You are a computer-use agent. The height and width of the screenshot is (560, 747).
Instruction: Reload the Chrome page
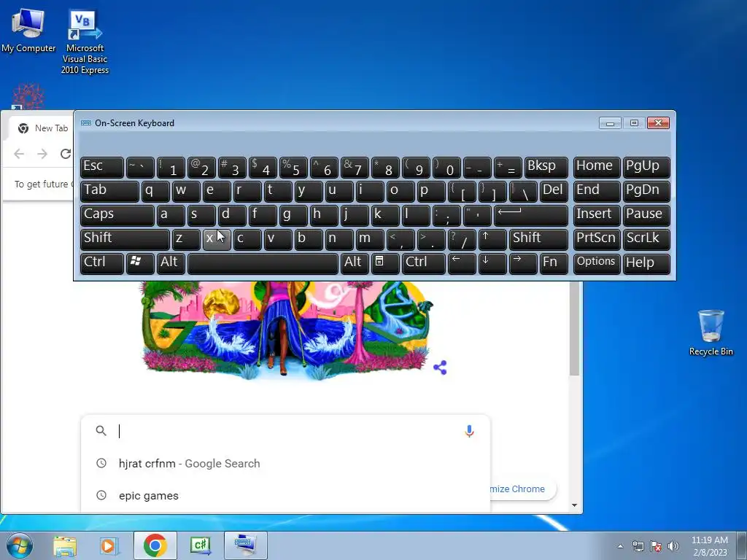pos(65,154)
